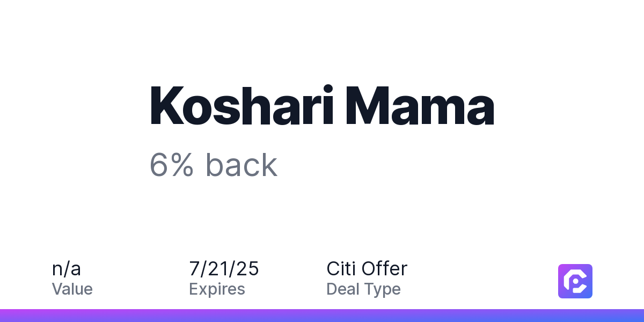Image resolution: width=644 pixels, height=322 pixels.
Task: Click the 6% back subtitle
Action: 214,165
